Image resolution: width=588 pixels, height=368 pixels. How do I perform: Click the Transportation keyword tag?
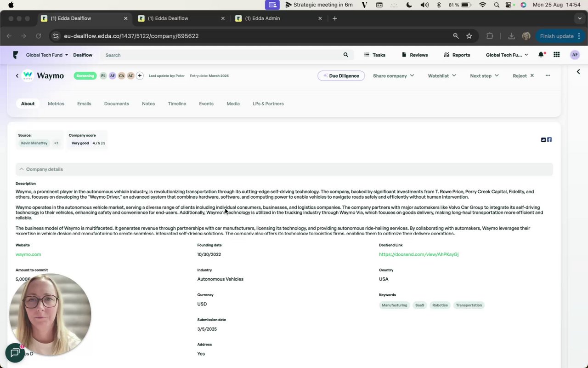click(x=469, y=305)
